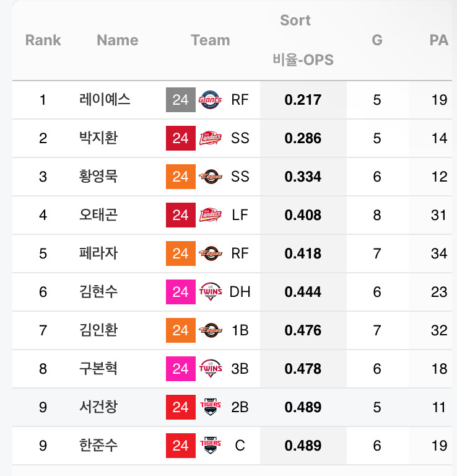The height and width of the screenshot is (476, 457).
Task: Click the Name column header
Action: (x=117, y=40)
